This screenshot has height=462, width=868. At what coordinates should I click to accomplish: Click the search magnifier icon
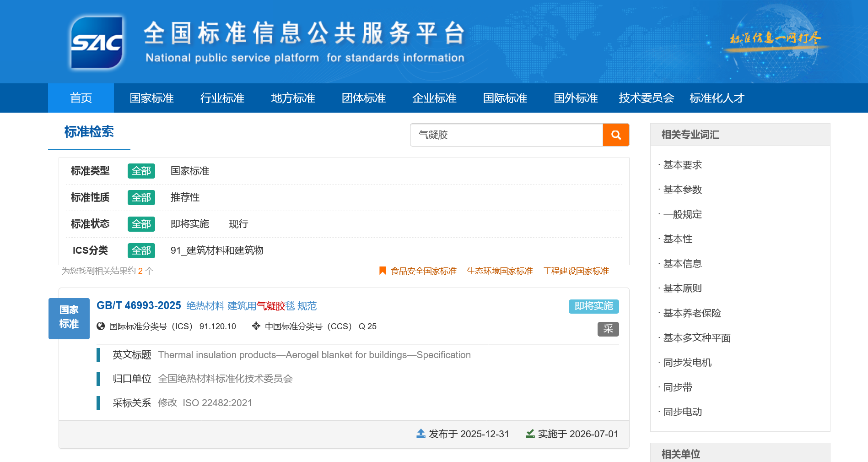click(x=615, y=135)
